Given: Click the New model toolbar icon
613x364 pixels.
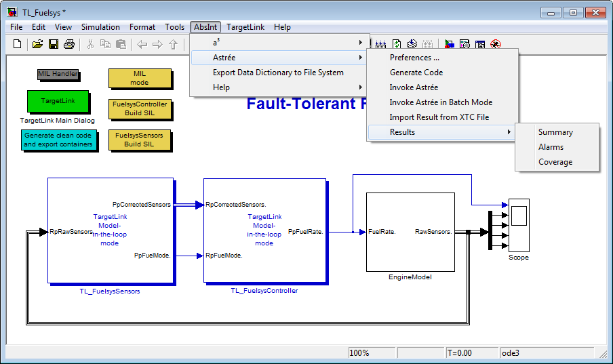Looking at the screenshot, I should click(17, 44).
